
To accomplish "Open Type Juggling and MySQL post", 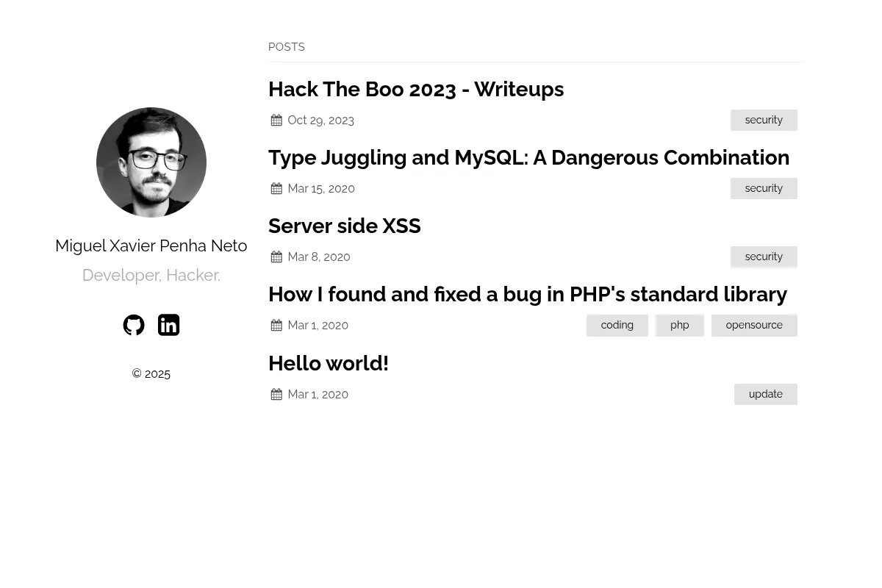I will [x=528, y=157].
